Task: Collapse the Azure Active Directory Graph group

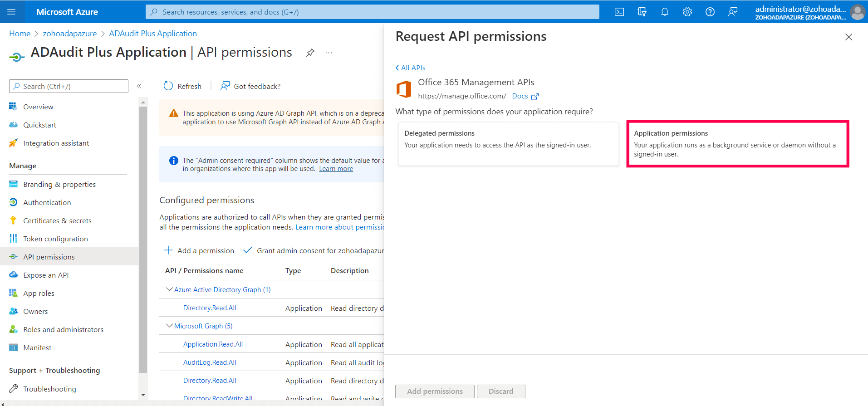Action: coord(169,289)
